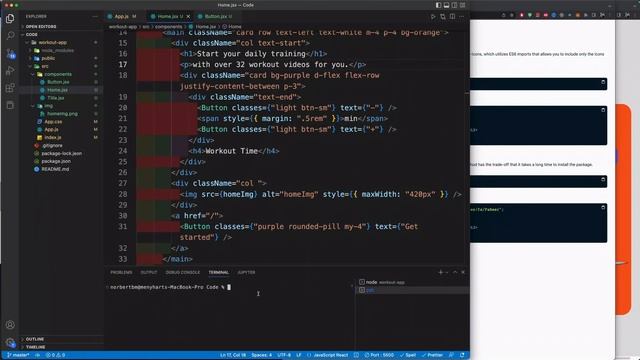Open the editor more actions ellipsis menu
The image size is (640, 360).
tap(462, 17)
